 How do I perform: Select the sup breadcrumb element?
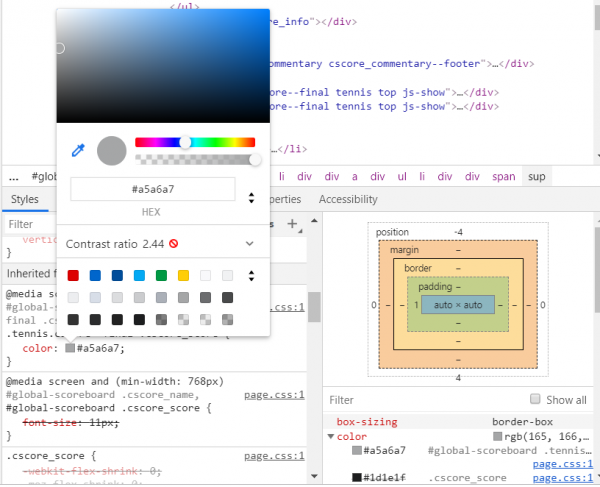(536, 177)
